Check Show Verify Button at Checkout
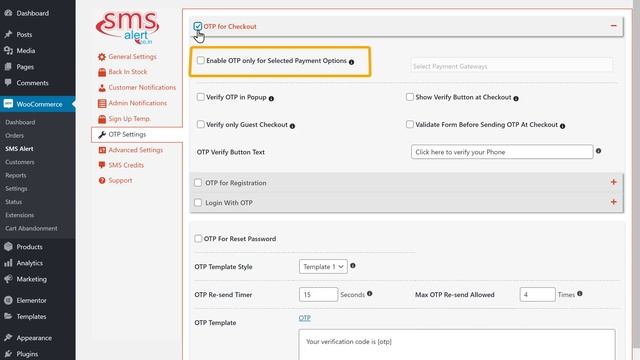 410,97
